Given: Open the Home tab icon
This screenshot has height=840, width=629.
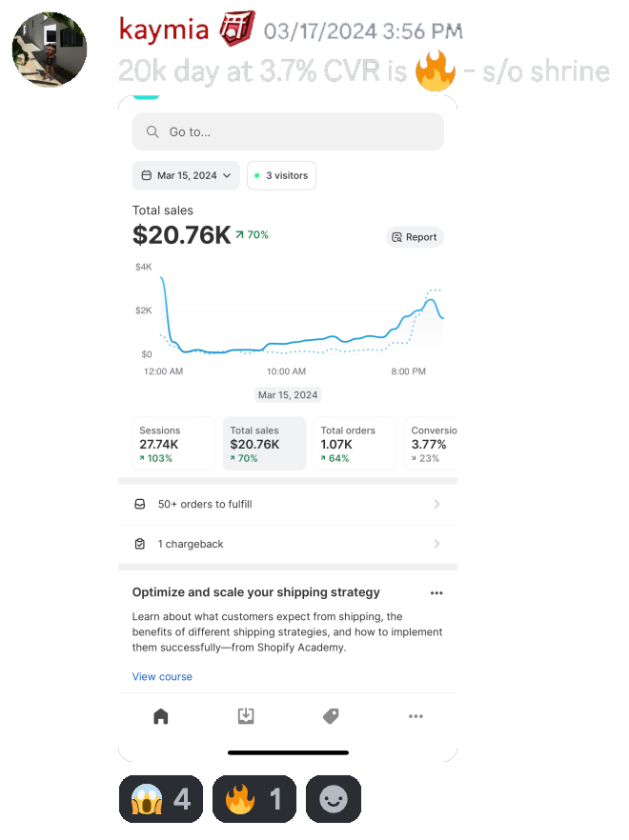Looking at the screenshot, I should coord(161,716).
